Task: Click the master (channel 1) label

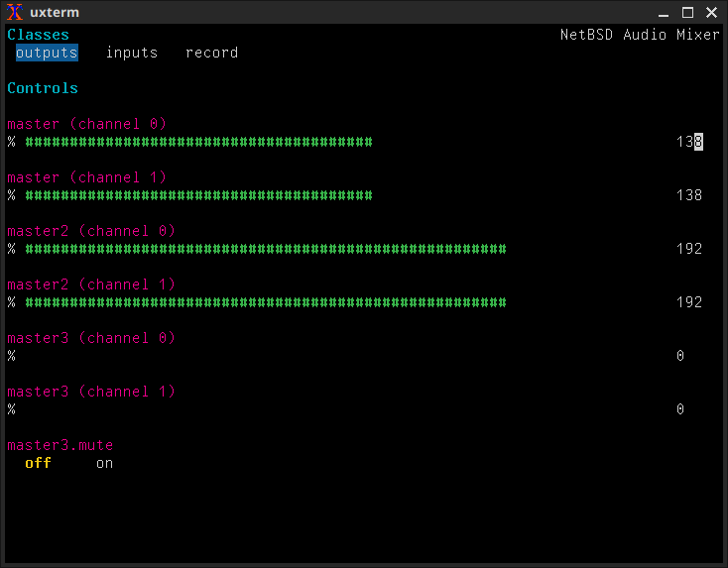Action: click(87, 177)
